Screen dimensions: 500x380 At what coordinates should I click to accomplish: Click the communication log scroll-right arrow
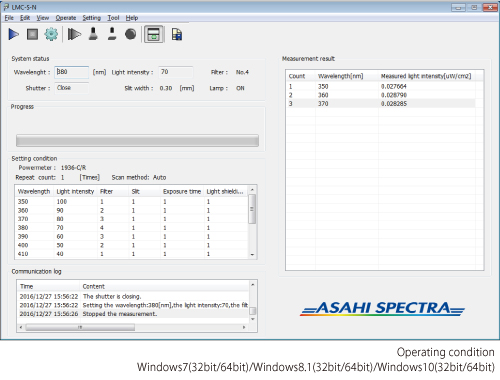point(244,327)
